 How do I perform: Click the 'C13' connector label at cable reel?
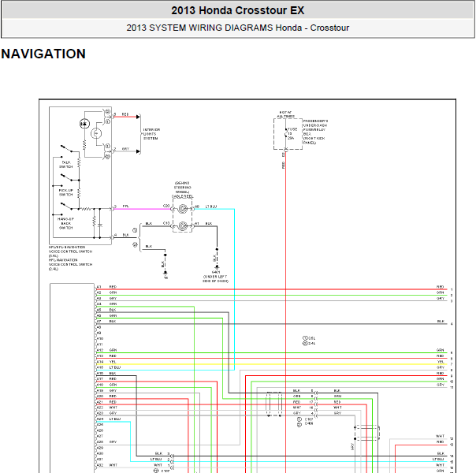(166, 223)
